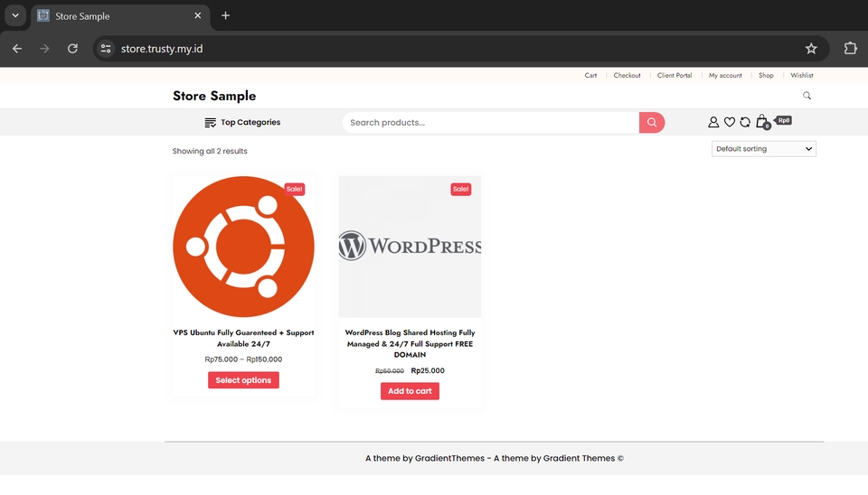Open the user account profile icon
This screenshot has width=868, height=495.
tap(713, 122)
